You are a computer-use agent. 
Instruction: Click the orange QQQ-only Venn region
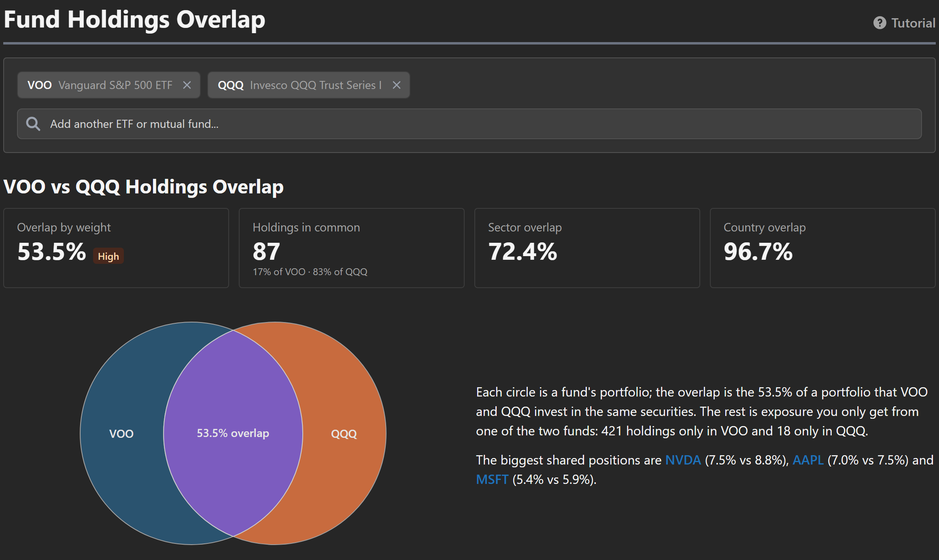344,433
